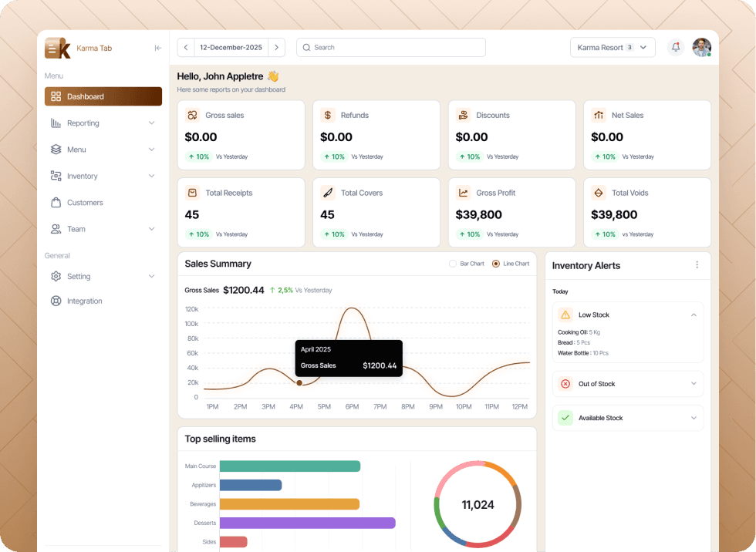Open Inventory Alerts three-dot menu
Screen dimensions: 756x552
click(697, 265)
